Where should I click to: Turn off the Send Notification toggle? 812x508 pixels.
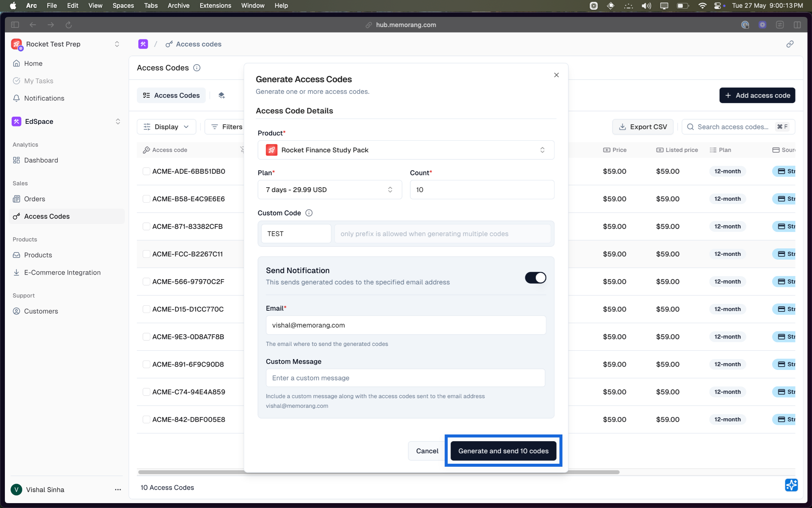535,278
